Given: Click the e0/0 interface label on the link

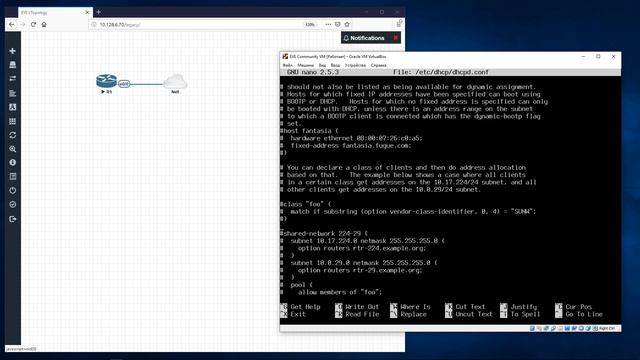Looking at the screenshot, I should pos(124,84).
